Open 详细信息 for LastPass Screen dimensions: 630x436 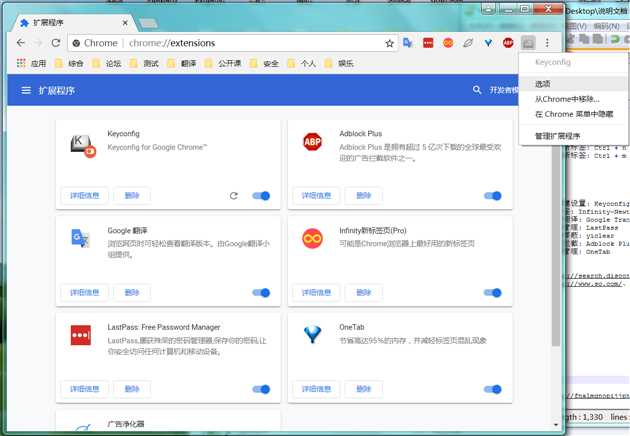click(x=84, y=389)
